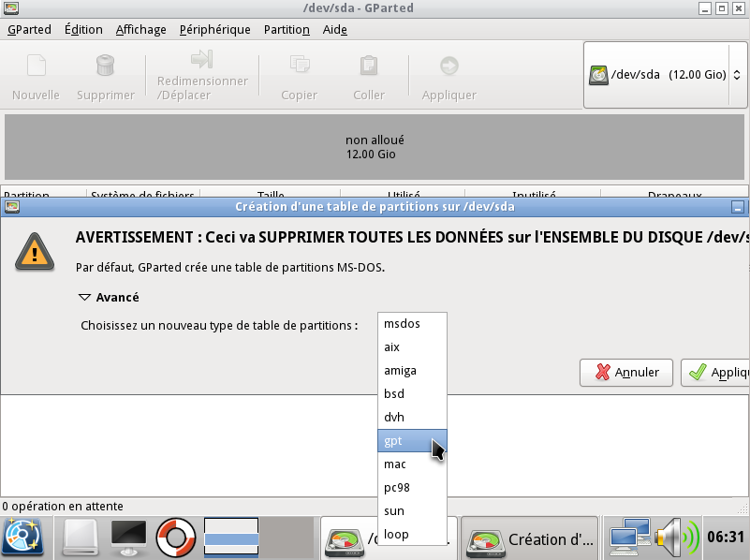
Task: Click the AVERTISSEMENT warning headline text
Action: tap(413, 238)
